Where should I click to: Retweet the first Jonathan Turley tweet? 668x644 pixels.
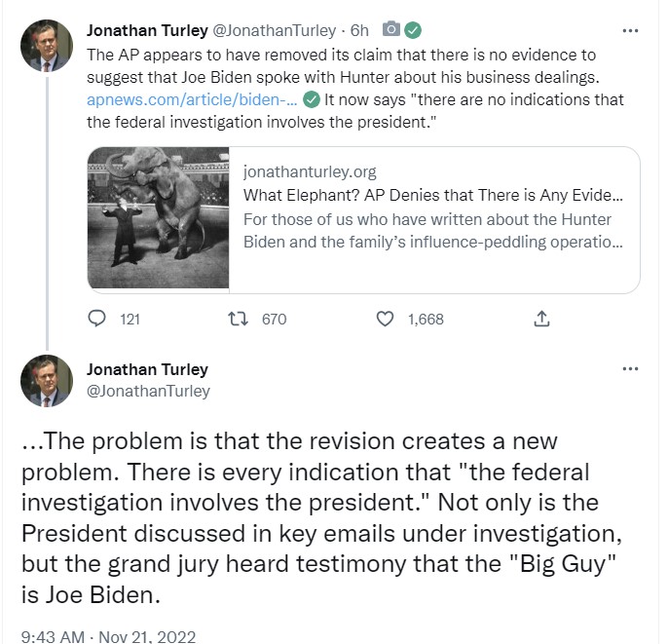click(238, 319)
